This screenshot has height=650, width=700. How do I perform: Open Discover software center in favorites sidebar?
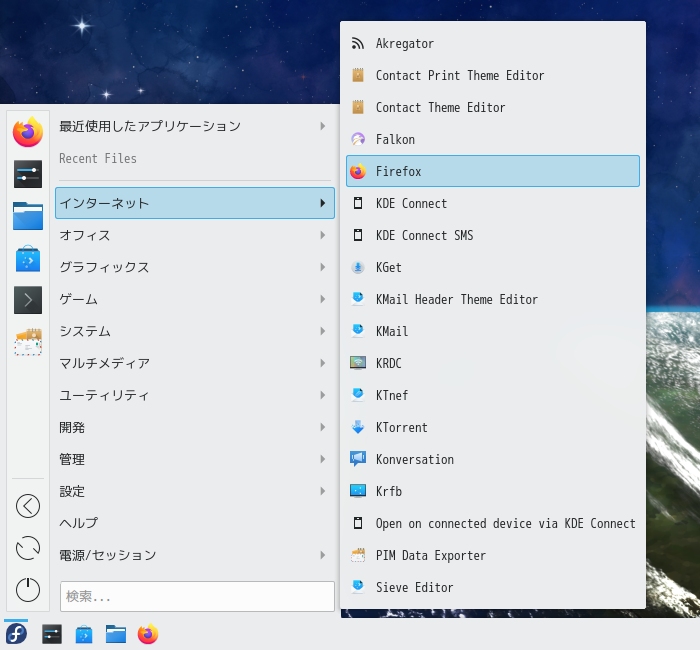(28, 258)
